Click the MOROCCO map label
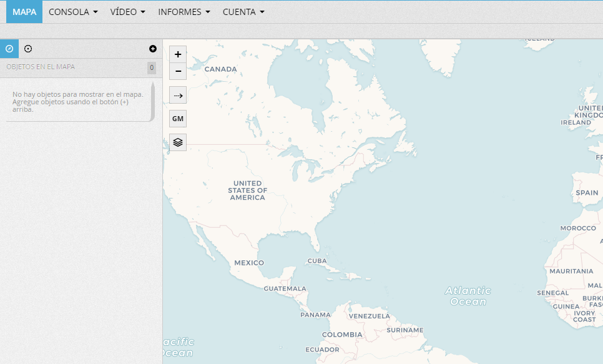 coord(578,228)
